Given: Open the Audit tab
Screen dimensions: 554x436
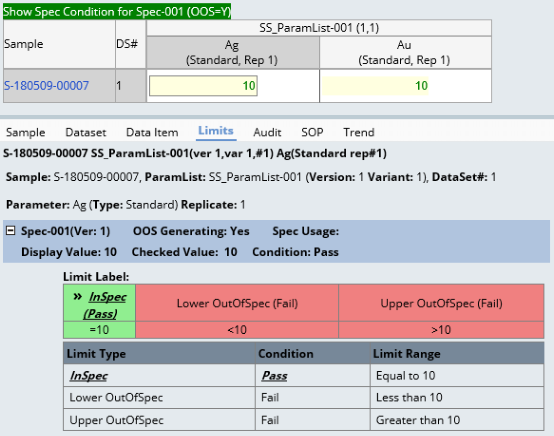Looking at the screenshot, I should click(267, 132).
